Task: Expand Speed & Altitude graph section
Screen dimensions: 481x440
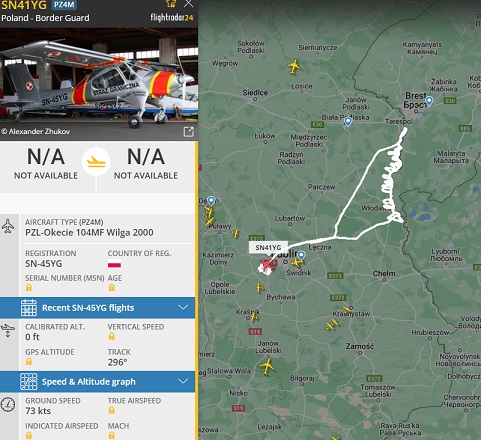Action: [x=97, y=382]
